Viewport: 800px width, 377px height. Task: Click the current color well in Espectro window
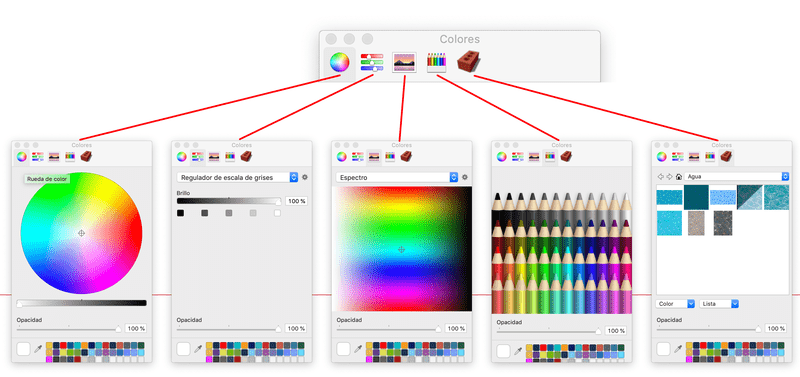pyautogui.click(x=343, y=349)
